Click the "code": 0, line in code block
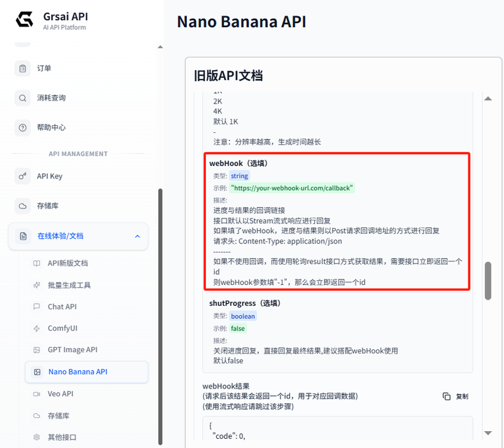Viewport: 504px width, 448px height. tap(228, 436)
